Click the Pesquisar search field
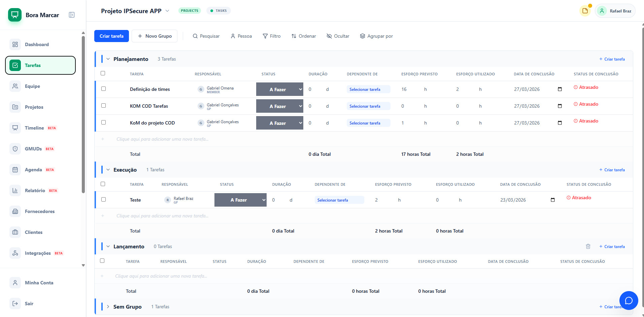Viewport: 644px width, 317px height. [x=206, y=36]
